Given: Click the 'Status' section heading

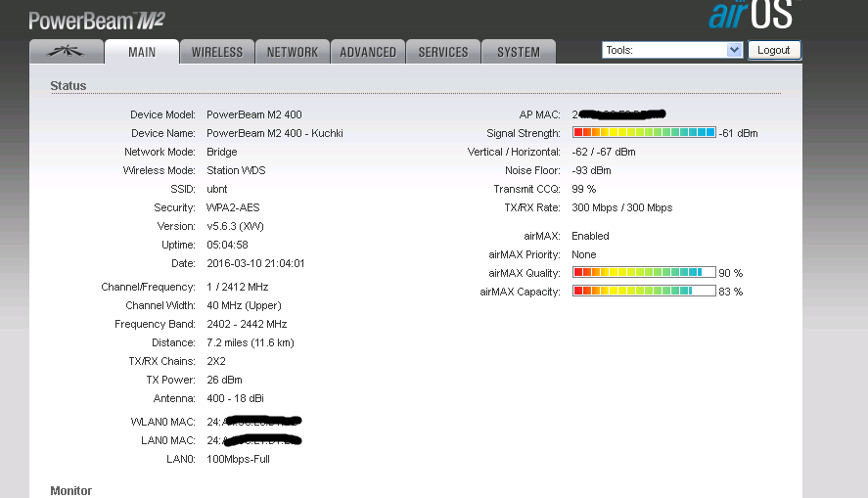Looking at the screenshot, I should 69,86.
